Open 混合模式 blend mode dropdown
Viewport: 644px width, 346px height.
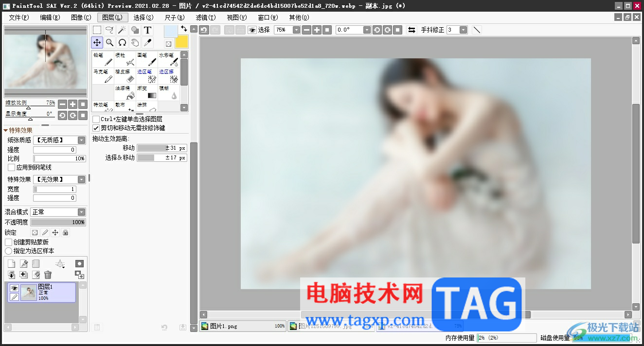(81, 212)
